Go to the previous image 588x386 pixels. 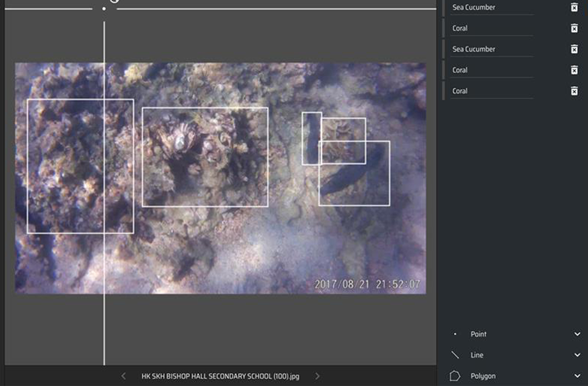tap(123, 376)
